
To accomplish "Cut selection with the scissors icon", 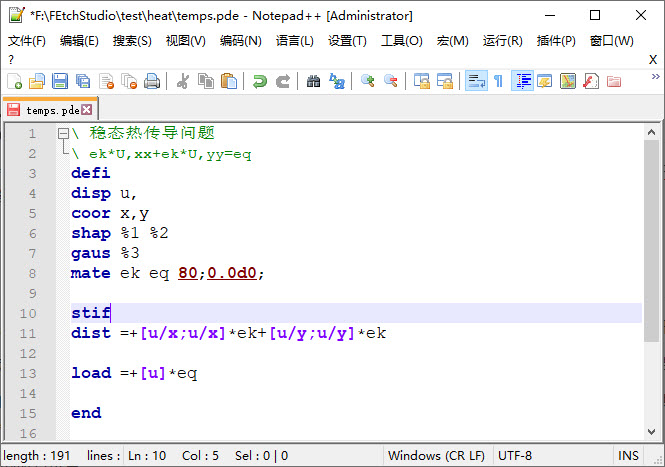I will [183, 81].
